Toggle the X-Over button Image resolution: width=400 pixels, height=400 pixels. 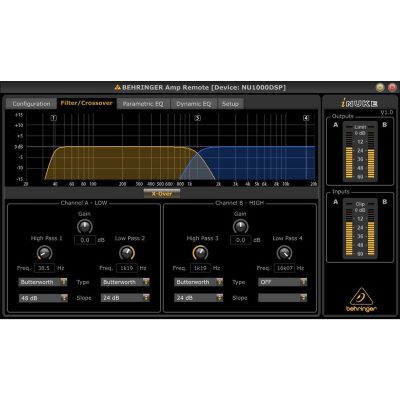pos(162,194)
